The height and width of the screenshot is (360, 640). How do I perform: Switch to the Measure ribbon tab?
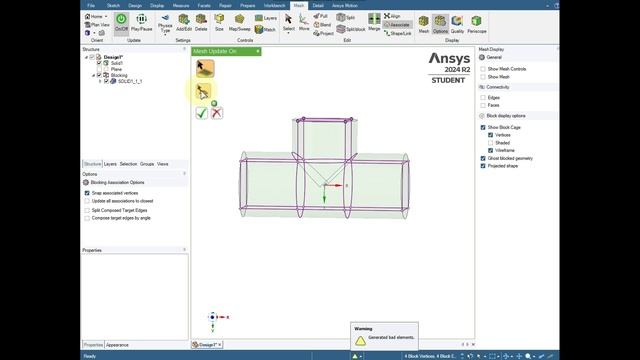[180, 6]
